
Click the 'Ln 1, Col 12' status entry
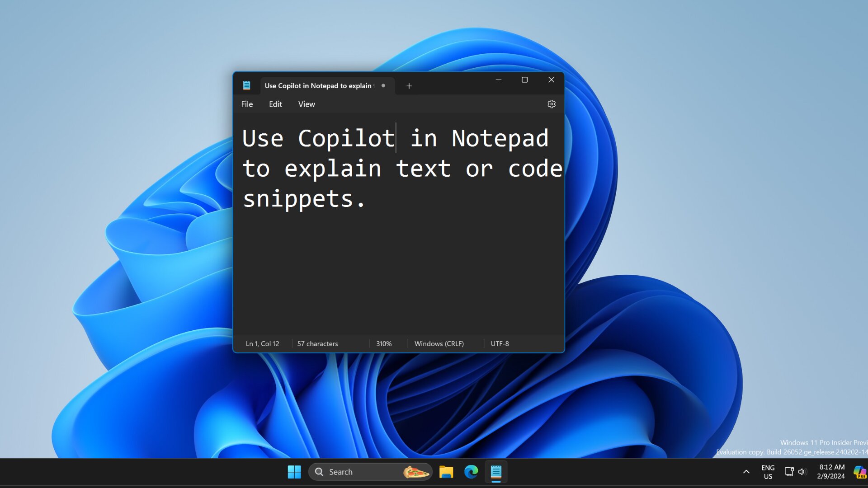(x=262, y=344)
